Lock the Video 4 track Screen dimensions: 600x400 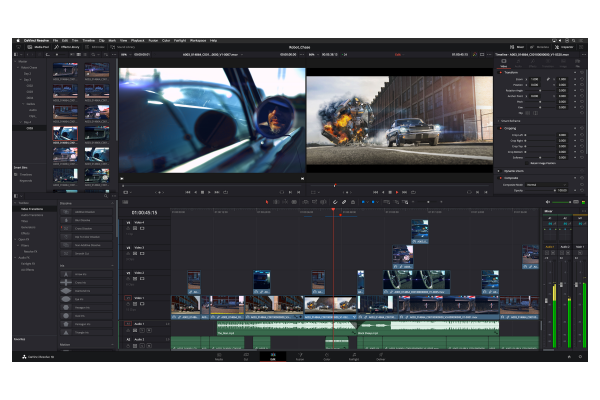click(x=128, y=228)
